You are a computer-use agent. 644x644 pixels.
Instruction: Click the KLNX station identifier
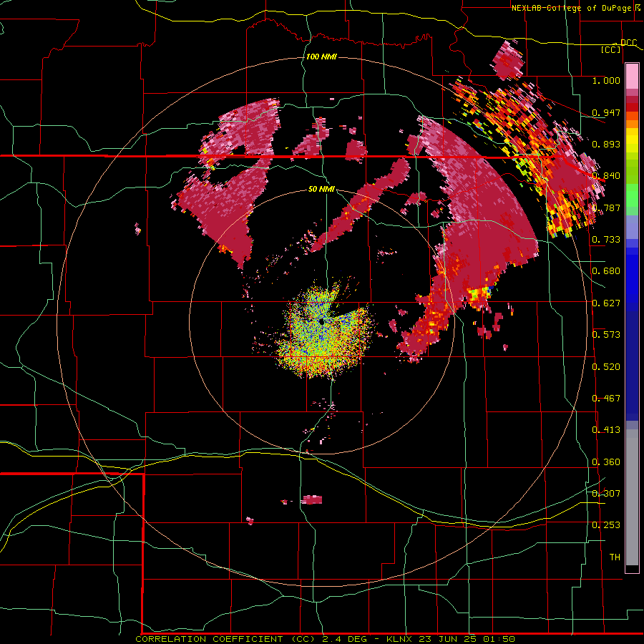tap(400, 639)
